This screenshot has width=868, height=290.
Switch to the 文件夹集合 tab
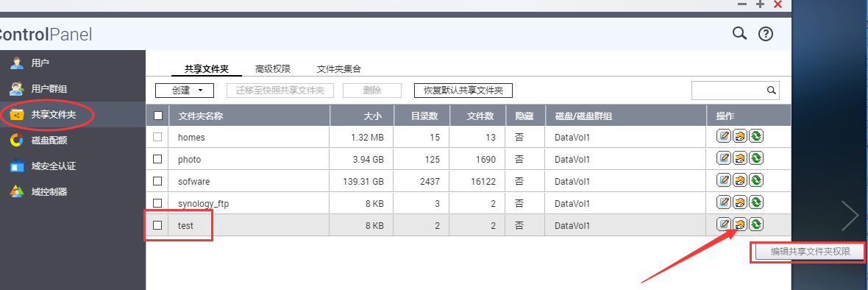(339, 69)
